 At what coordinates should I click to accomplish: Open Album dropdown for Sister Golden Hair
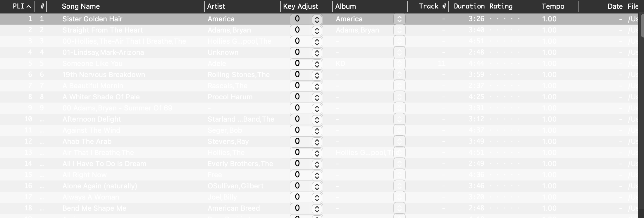399,19
